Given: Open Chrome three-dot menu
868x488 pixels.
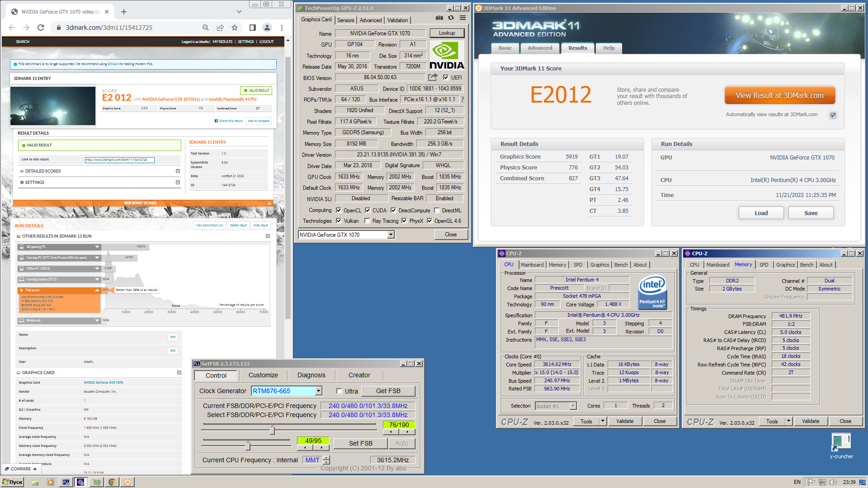Looking at the screenshot, I should pos(282,28).
